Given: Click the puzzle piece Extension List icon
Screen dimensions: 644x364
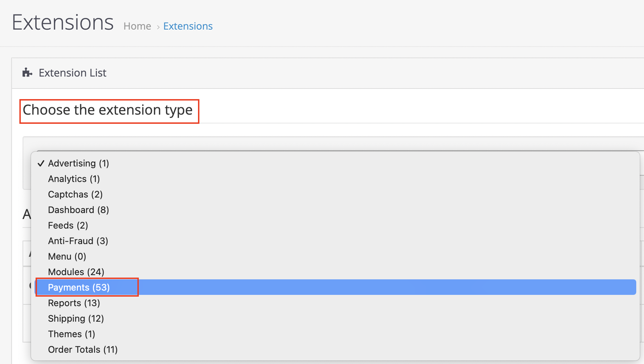Looking at the screenshot, I should [x=27, y=73].
